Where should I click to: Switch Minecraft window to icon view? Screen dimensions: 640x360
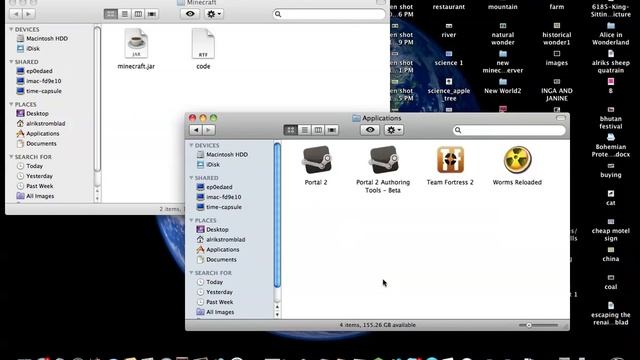pyautogui.click(x=111, y=14)
